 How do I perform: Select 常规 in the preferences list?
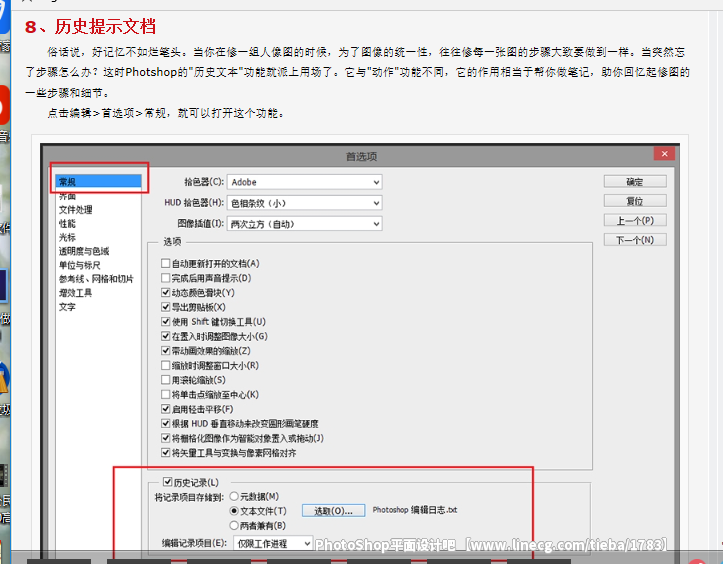click(x=98, y=181)
